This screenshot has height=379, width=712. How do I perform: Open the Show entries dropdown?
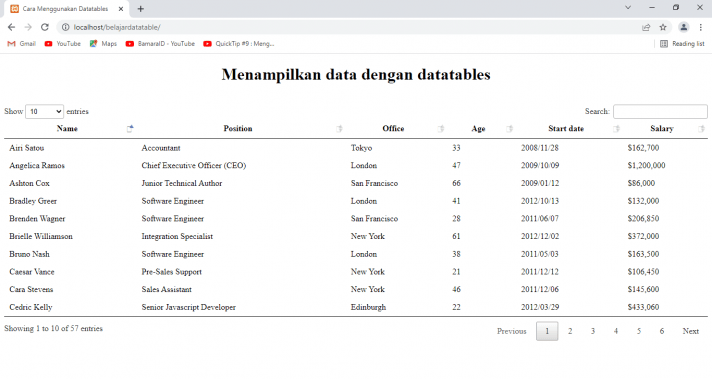44,111
